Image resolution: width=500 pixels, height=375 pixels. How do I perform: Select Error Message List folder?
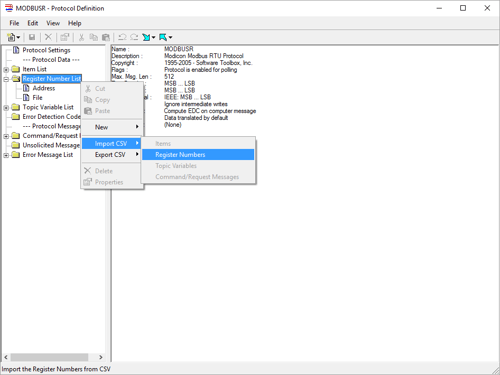[x=48, y=155]
